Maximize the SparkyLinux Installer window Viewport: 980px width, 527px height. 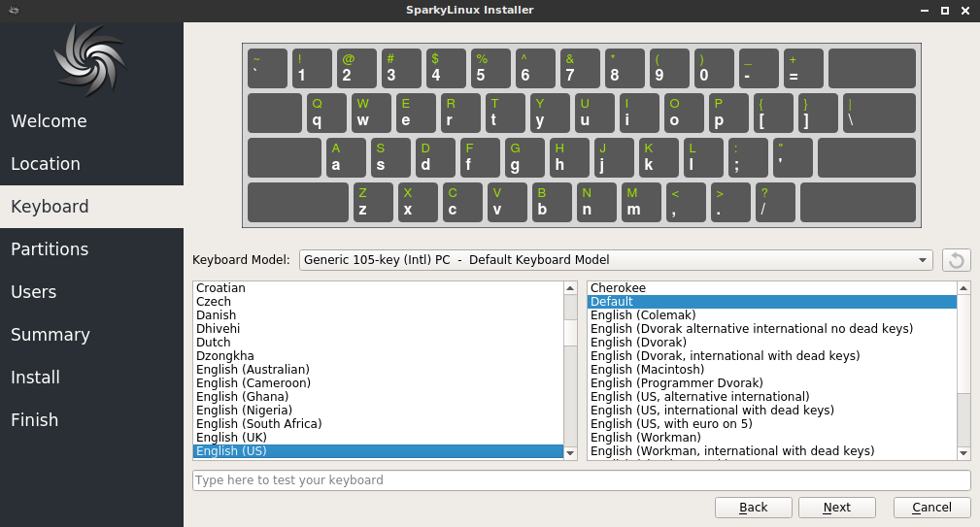tap(945, 11)
